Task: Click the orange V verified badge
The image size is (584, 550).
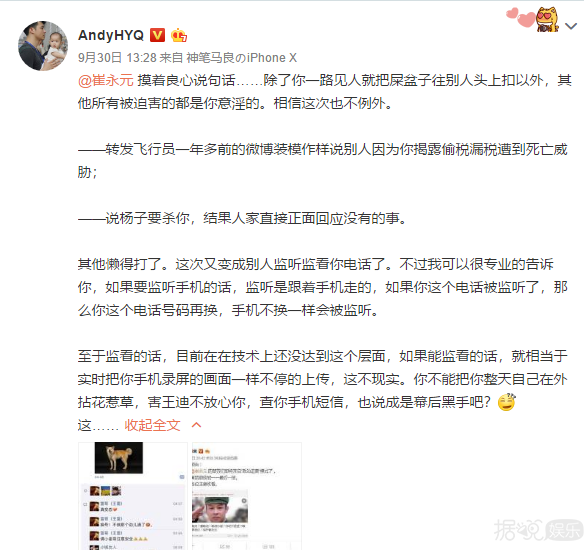Action: [157, 35]
